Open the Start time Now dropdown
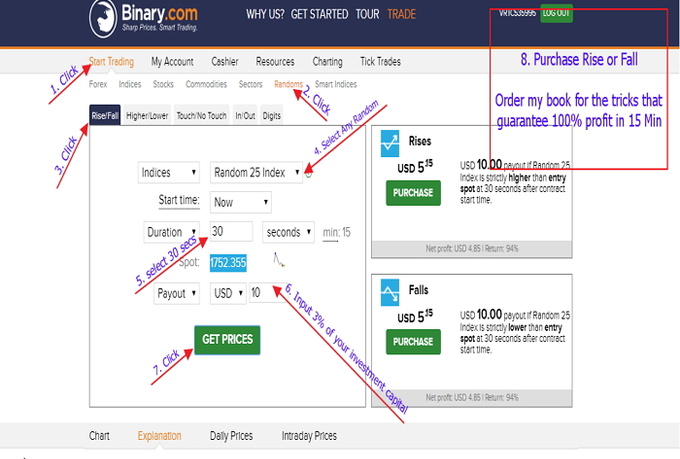 tap(241, 202)
